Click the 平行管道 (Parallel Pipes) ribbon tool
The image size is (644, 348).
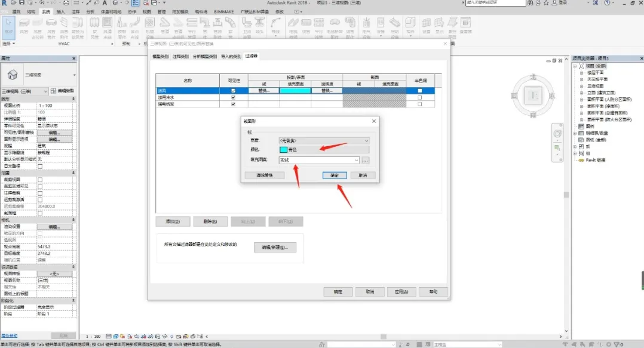pos(192,26)
